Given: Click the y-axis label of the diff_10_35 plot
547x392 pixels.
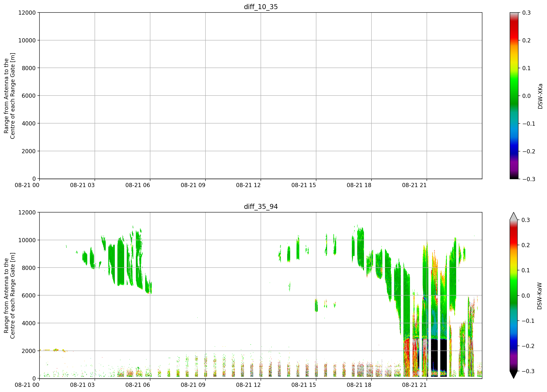Looking at the screenshot, I should point(9,96).
